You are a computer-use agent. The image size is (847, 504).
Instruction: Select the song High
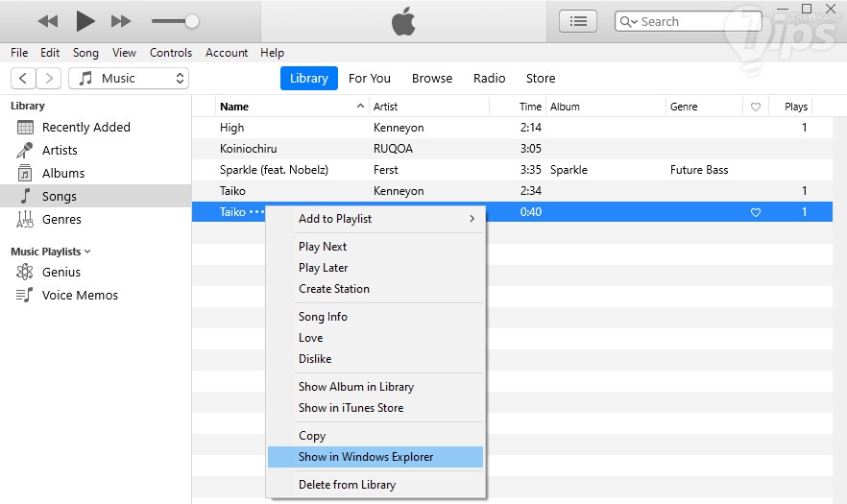tap(512, 128)
